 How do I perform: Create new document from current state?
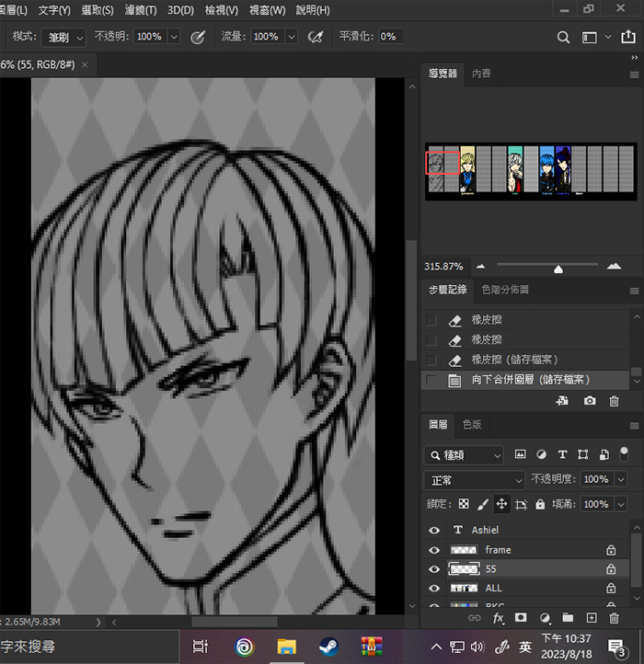coord(562,401)
